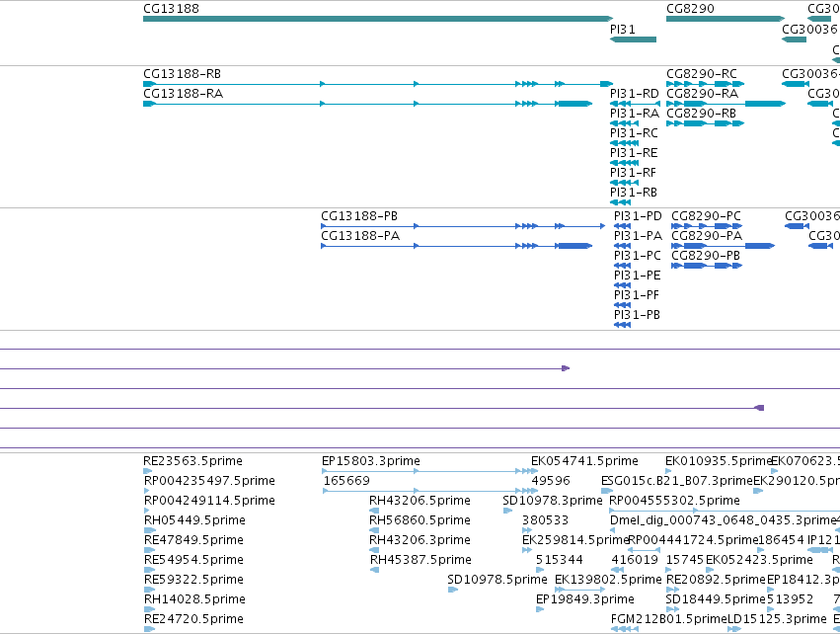The width and height of the screenshot is (840, 634).
Task: Click the 515344 feature label
Action: click(560, 560)
